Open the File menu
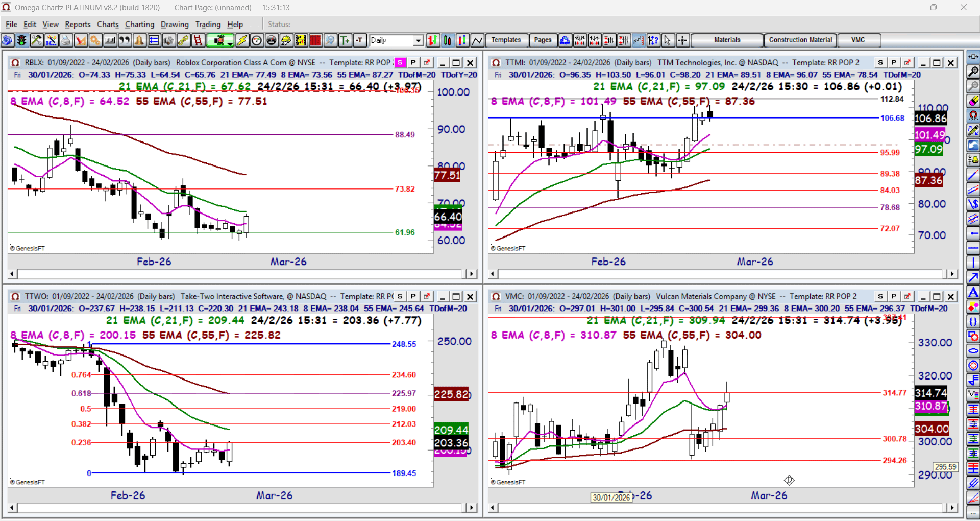 [x=11, y=24]
